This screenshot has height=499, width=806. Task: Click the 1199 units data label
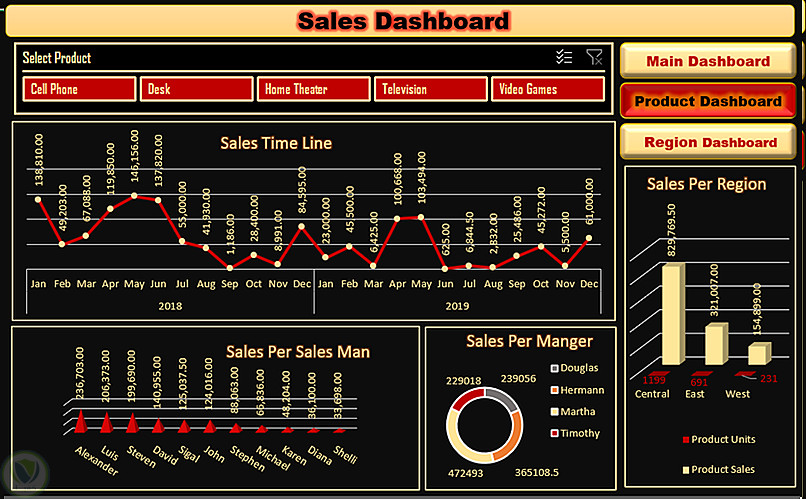click(x=654, y=380)
